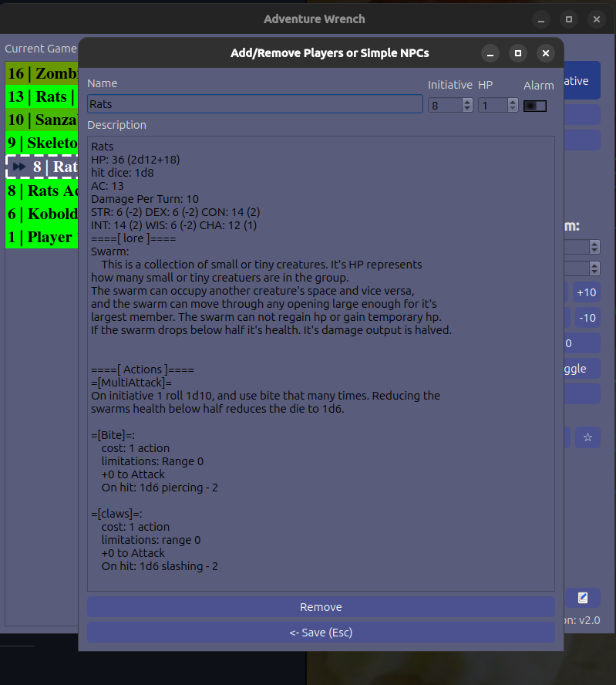The height and width of the screenshot is (685, 616).
Task: Decrease the HP spinner value
Action: point(512,109)
